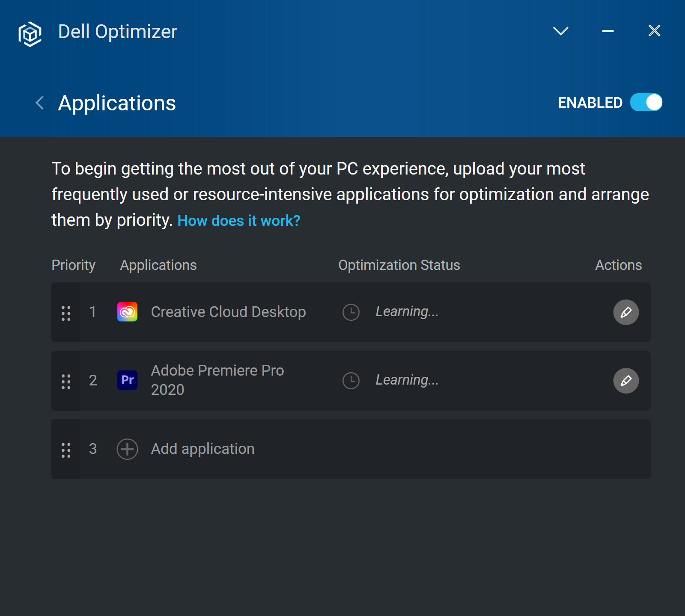This screenshot has height=616, width=685.
Task: Select the Creative Cloud Desktop name
Action: [228, 312]
